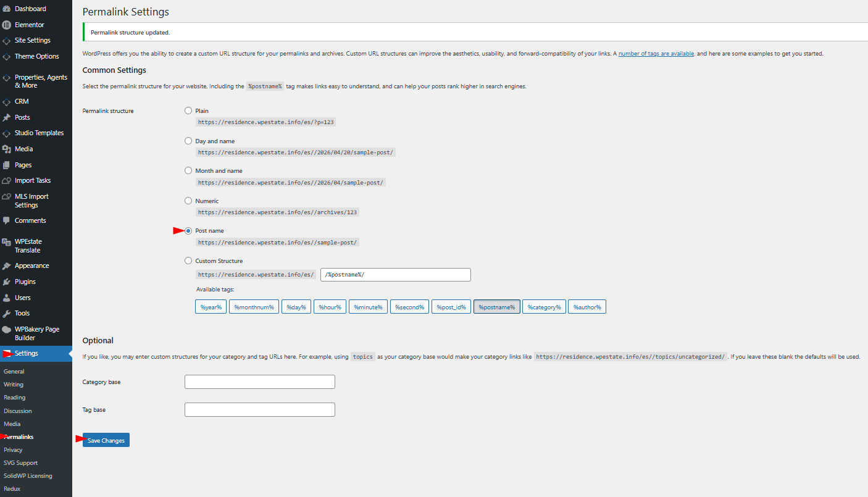Open the Appearance menu in sidebar
The image size is (868, 497).
click(x=31, y=265)
